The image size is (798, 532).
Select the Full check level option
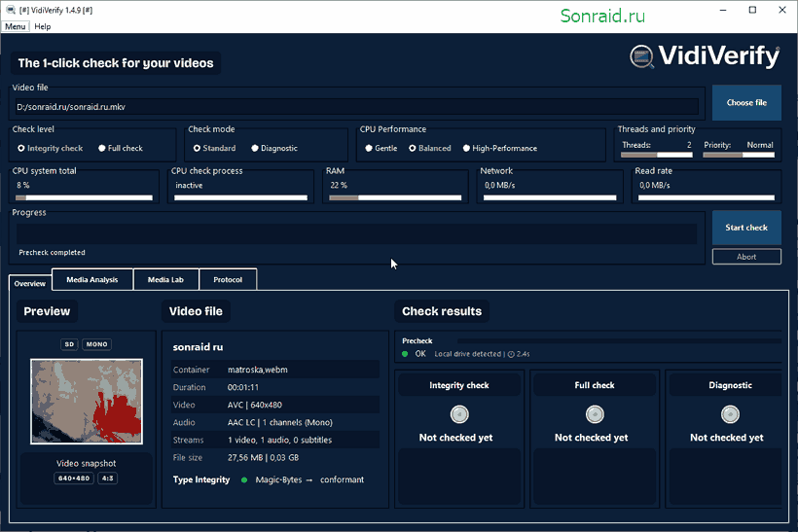pyautogui.click(x=120, y=148)
